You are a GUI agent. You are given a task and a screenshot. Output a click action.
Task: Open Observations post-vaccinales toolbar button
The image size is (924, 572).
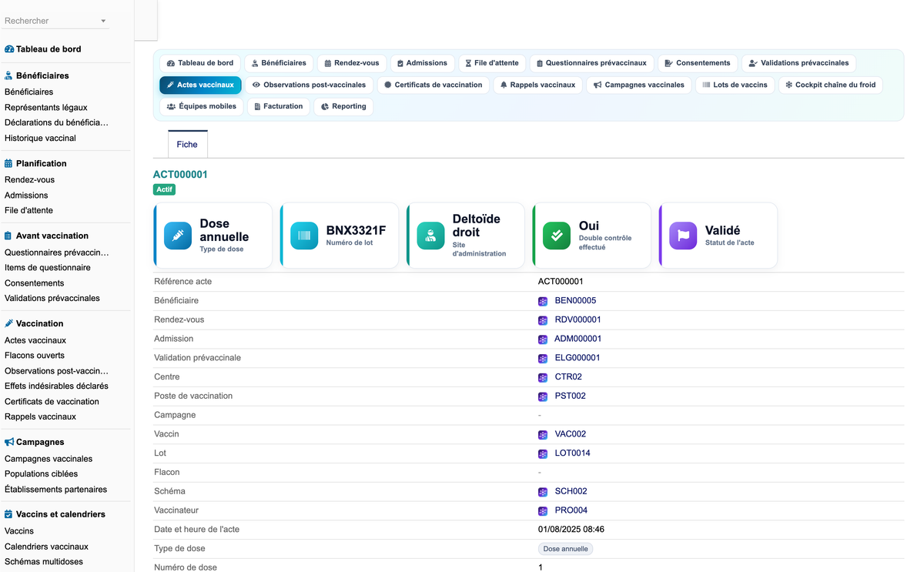309,85
